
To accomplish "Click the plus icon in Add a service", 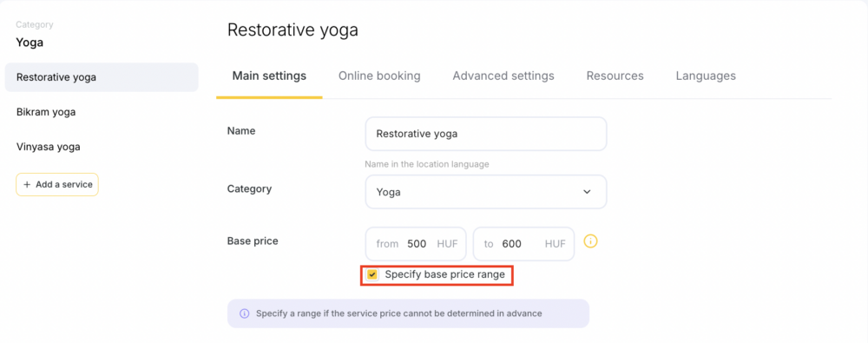I will (x=27, y=185).
